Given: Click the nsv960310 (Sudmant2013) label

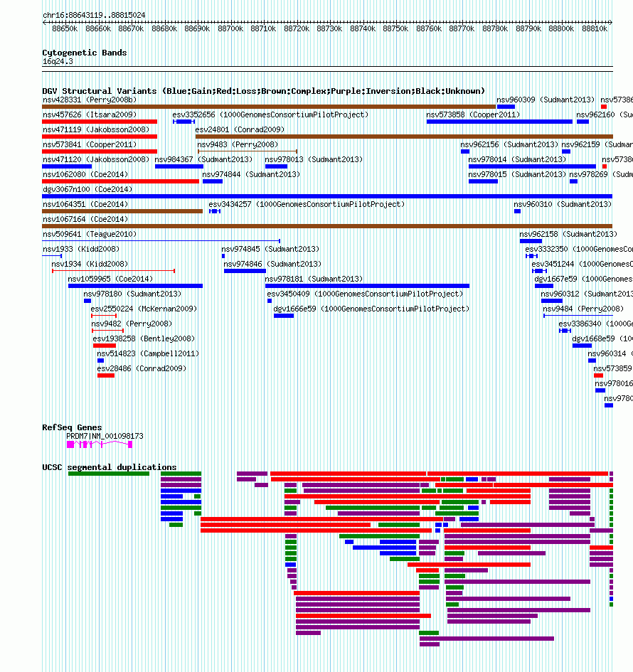Looking at the screenshot, I should tap(563, 204).
